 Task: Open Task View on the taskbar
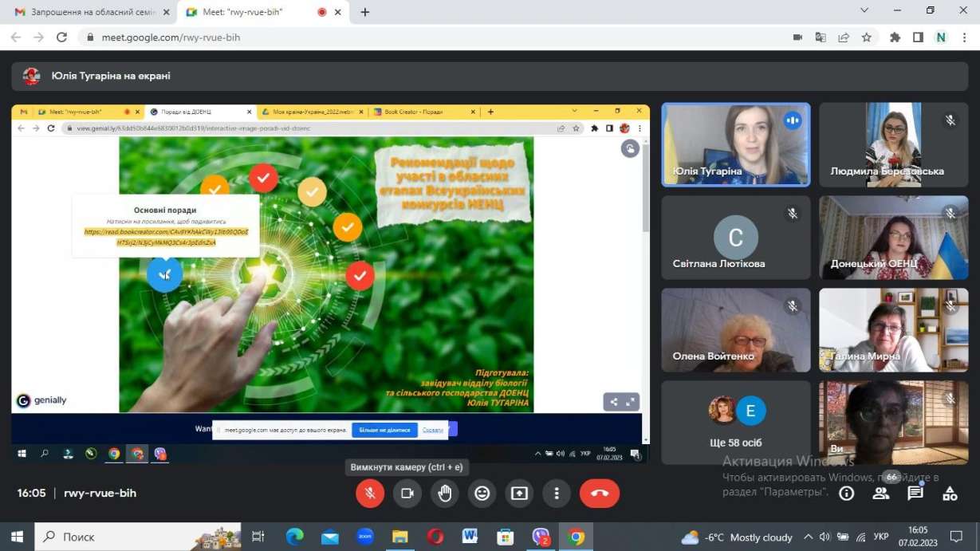pos(258,537)
